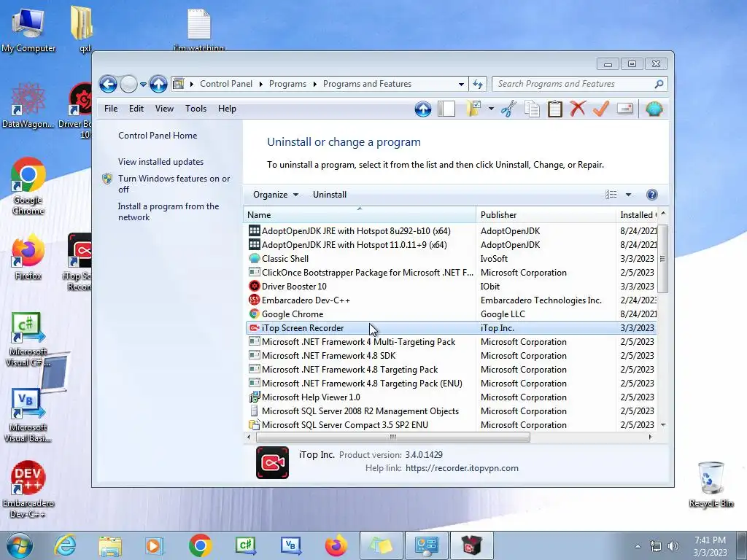
Task: Click the orange checkmark Properties icon
Action: click(x=601, y=109)
